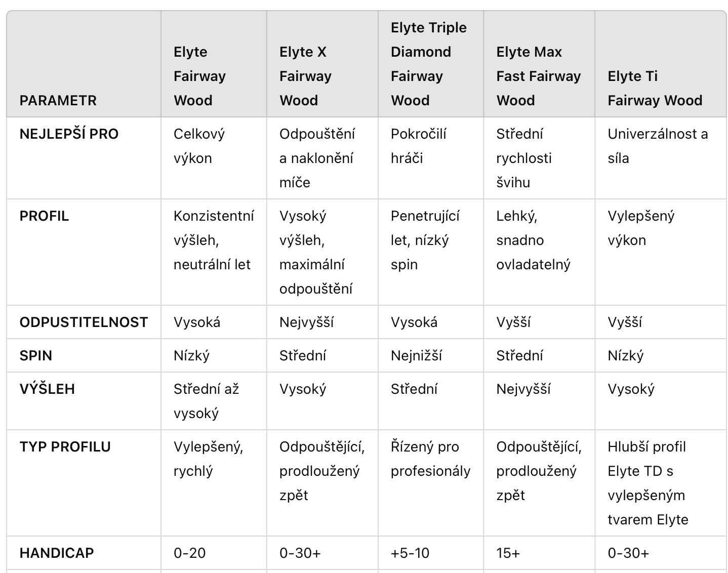Viewport: 728px width, 573px height.
Task: Select the TYP PROFILU row label
Action: click(65, 446)
